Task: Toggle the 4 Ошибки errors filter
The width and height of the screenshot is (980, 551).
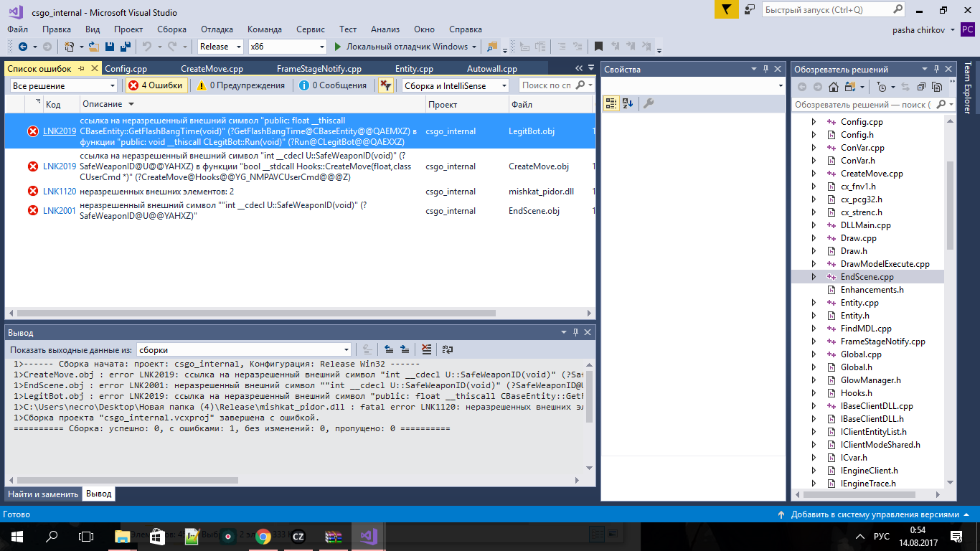Action: click(x=156, y=85)
